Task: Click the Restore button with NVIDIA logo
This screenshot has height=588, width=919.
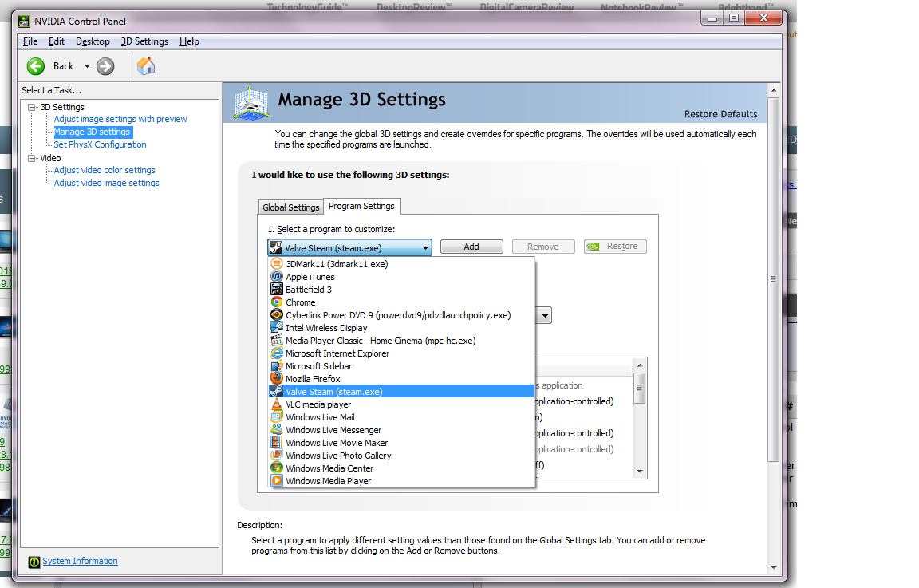Action: coord(615,247)
